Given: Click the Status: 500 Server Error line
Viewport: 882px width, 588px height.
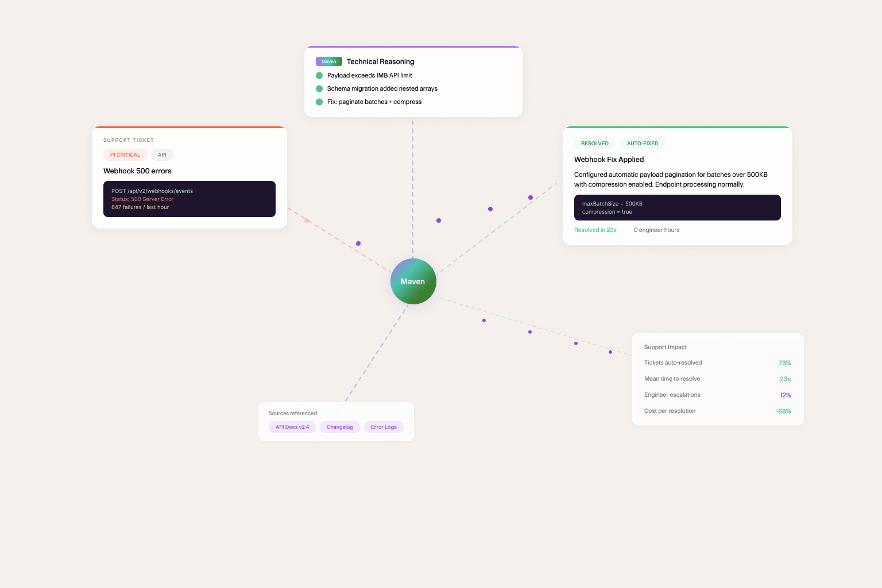Looking at the screenshot, I should tap(142, 199).
